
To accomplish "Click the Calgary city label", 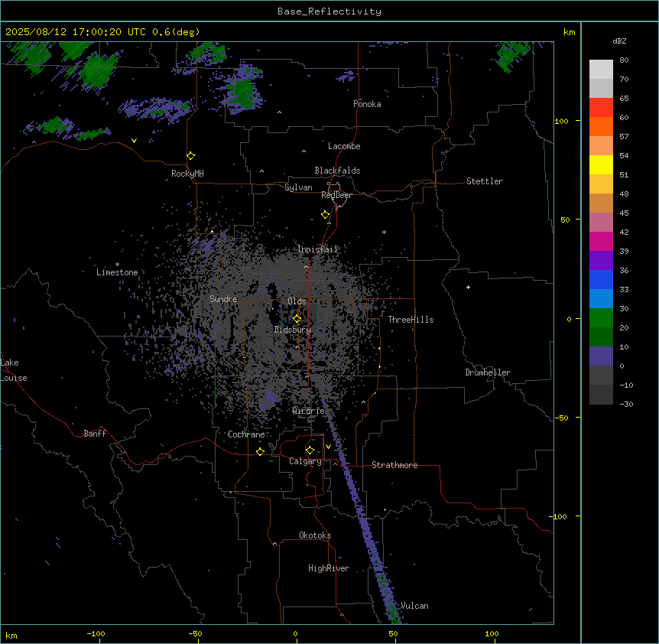I will (306, 461).
